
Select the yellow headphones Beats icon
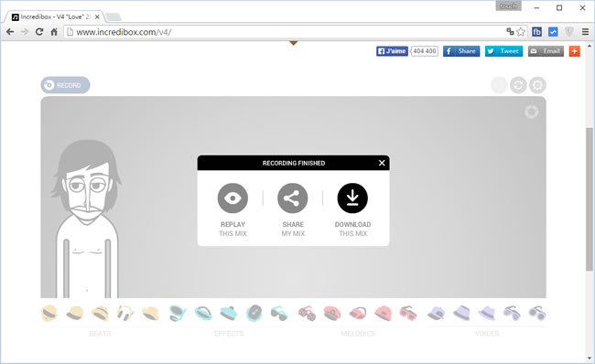point(125,313)
